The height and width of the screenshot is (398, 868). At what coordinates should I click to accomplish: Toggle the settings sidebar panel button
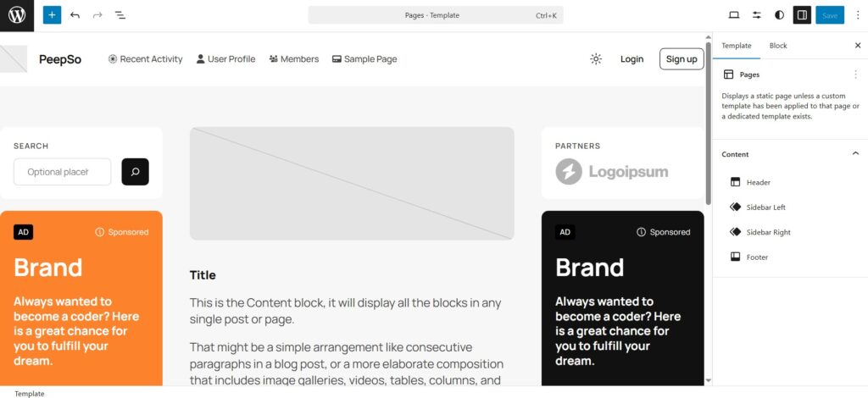(x=801, y=15)
